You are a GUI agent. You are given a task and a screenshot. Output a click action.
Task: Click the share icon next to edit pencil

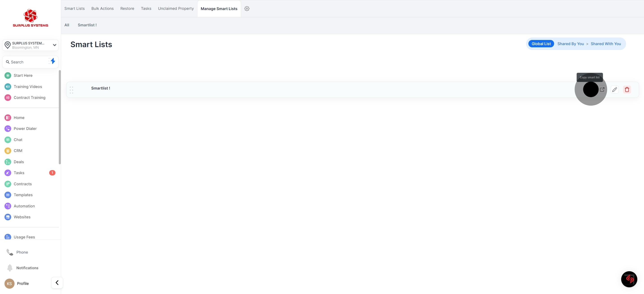602,89
